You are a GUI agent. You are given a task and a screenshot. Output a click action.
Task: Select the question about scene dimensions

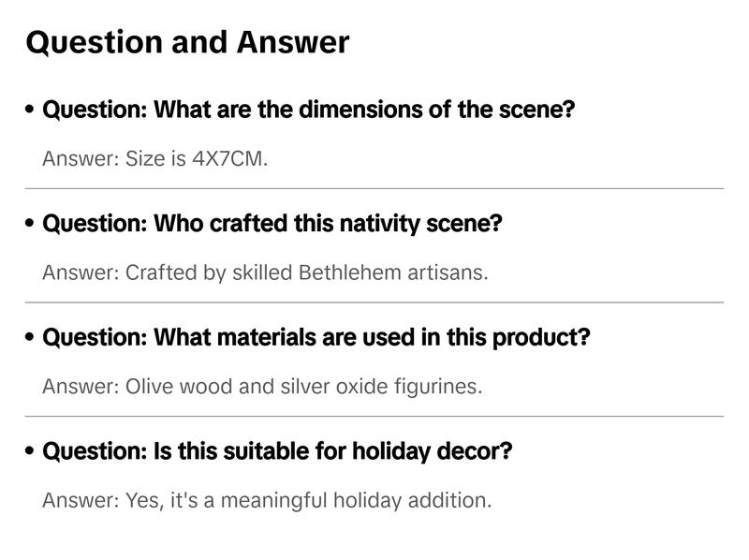coord(308,110)
